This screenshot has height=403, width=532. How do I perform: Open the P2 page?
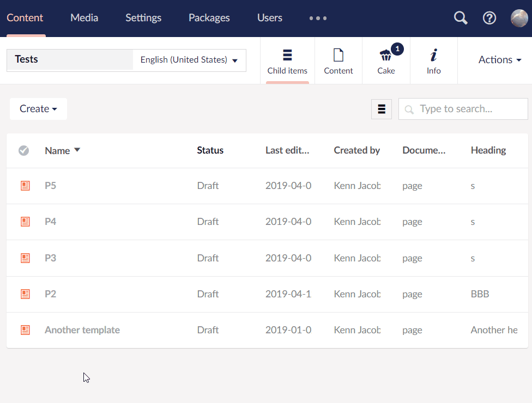[x=50, y=294]
